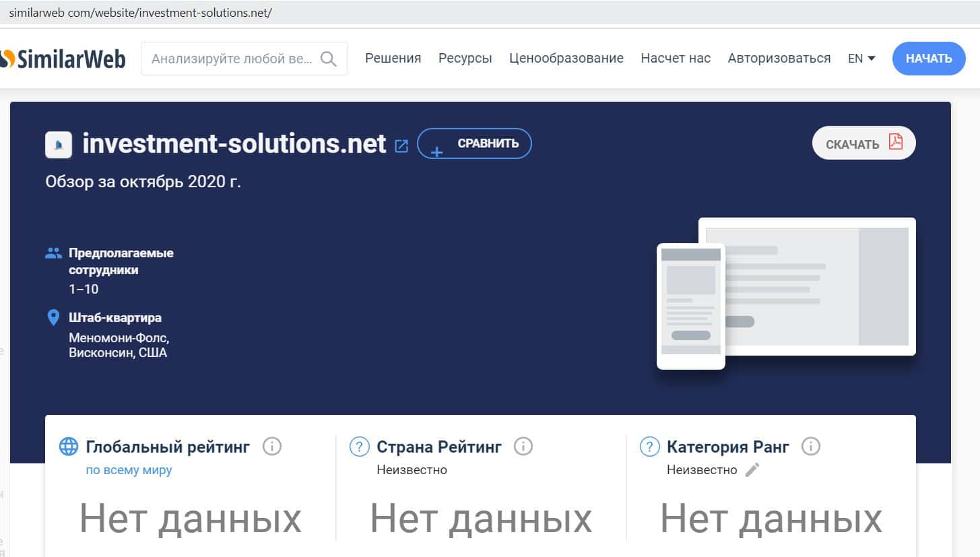Click the question mark icon beside Категория Ранг
The width and height of the screenshot is (980, 557).
click(x=649, y=447)
